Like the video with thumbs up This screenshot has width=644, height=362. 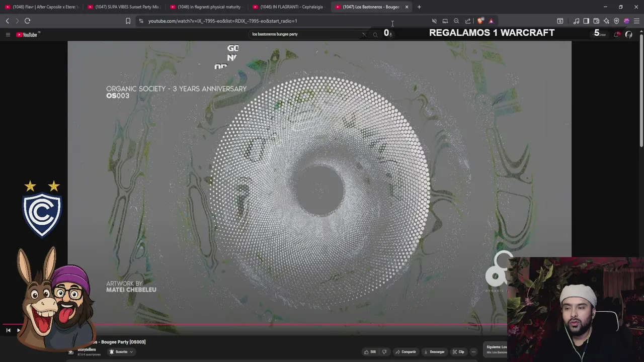370,352
